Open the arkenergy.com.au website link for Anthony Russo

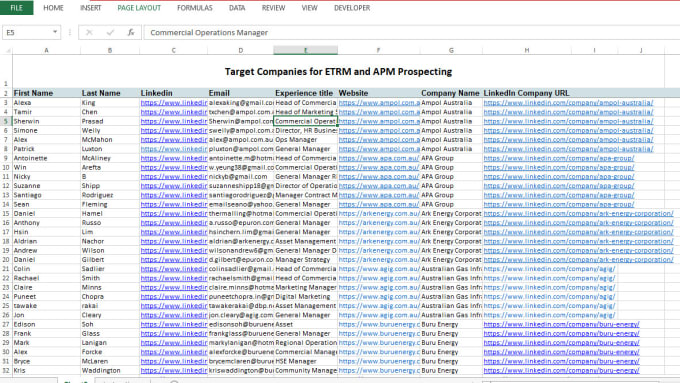[x=379, y=223]
